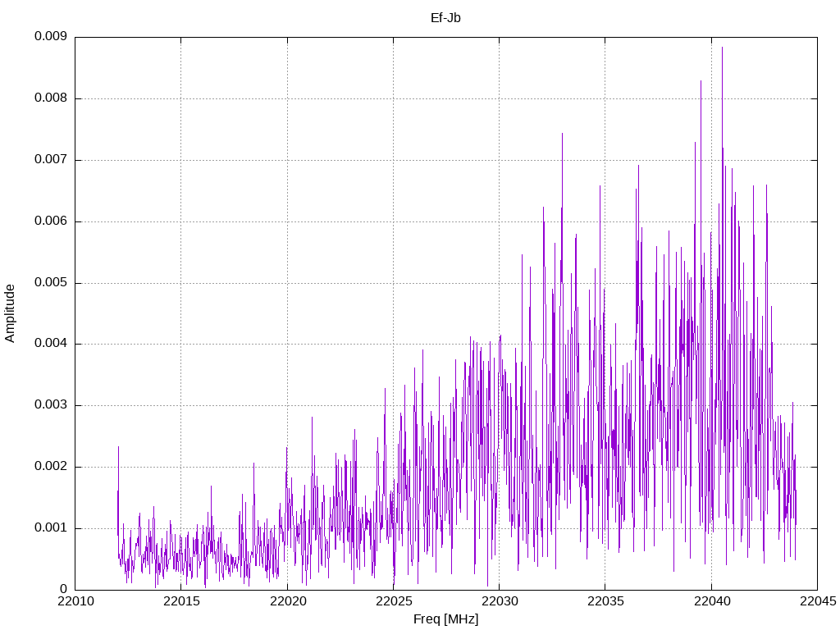Click the isolated peak at 22033 MHz reaching 0.0074
This screenshot has height=630, width=840.
pos(562,135)
